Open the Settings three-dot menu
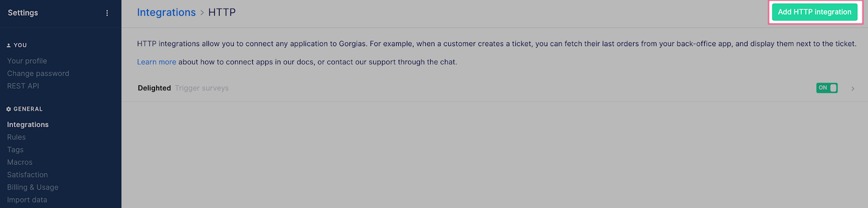 [x=107, y=13]
